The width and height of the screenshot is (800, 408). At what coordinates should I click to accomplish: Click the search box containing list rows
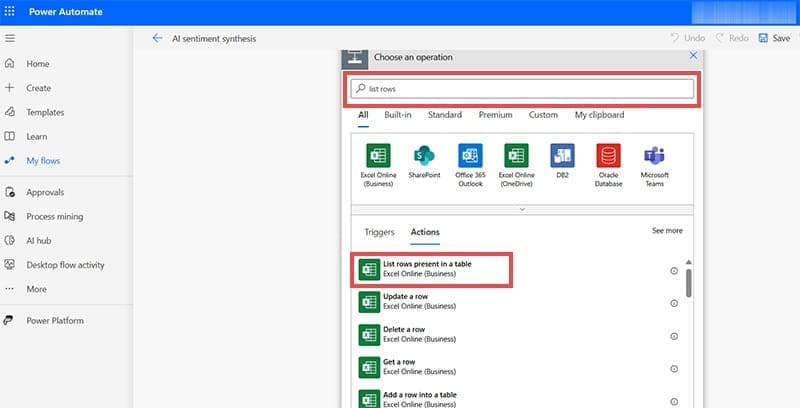click(522, 89)
